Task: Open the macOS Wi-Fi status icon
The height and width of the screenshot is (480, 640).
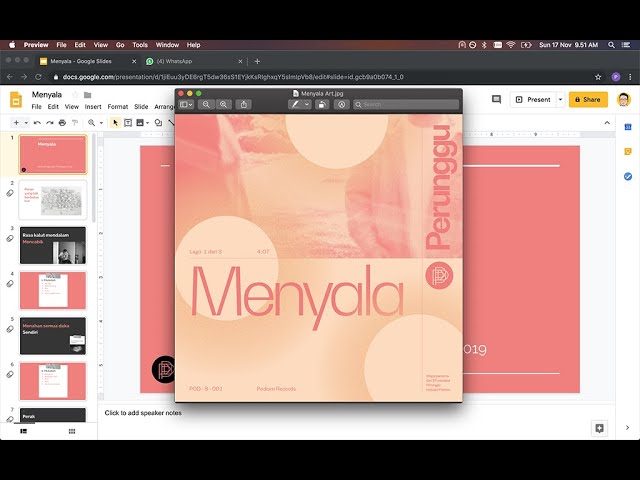Action: coord(511,45)
